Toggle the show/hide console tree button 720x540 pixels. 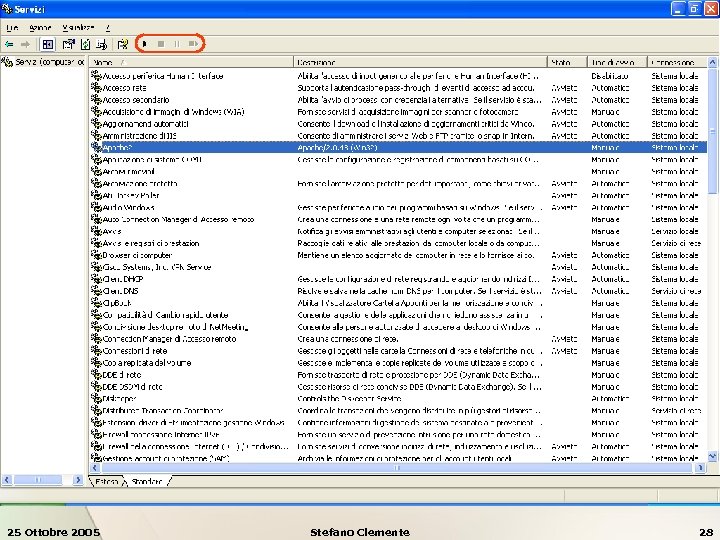48,44
